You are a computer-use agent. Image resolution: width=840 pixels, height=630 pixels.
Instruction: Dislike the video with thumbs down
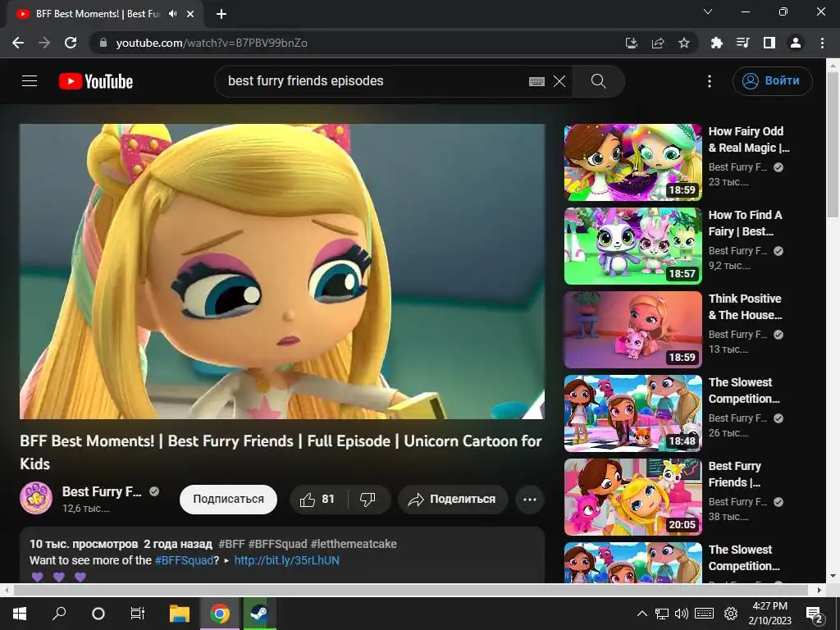click(x=368, y=500)
